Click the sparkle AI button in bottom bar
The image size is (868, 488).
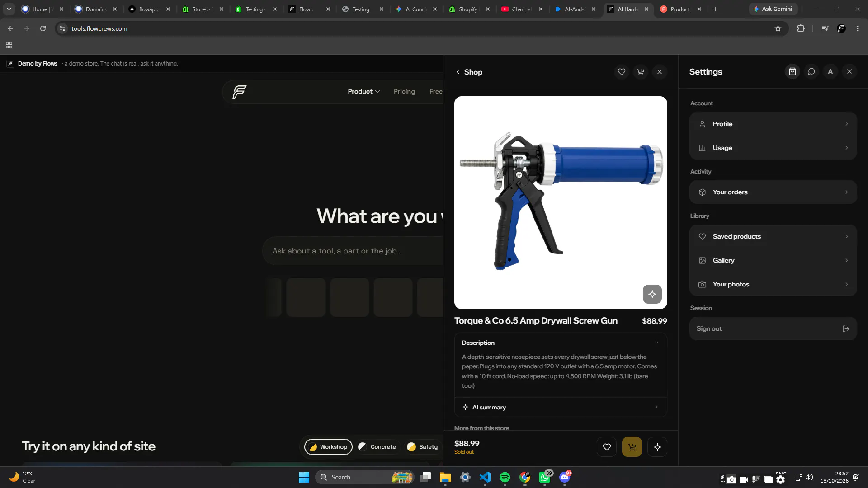(657, 447)
